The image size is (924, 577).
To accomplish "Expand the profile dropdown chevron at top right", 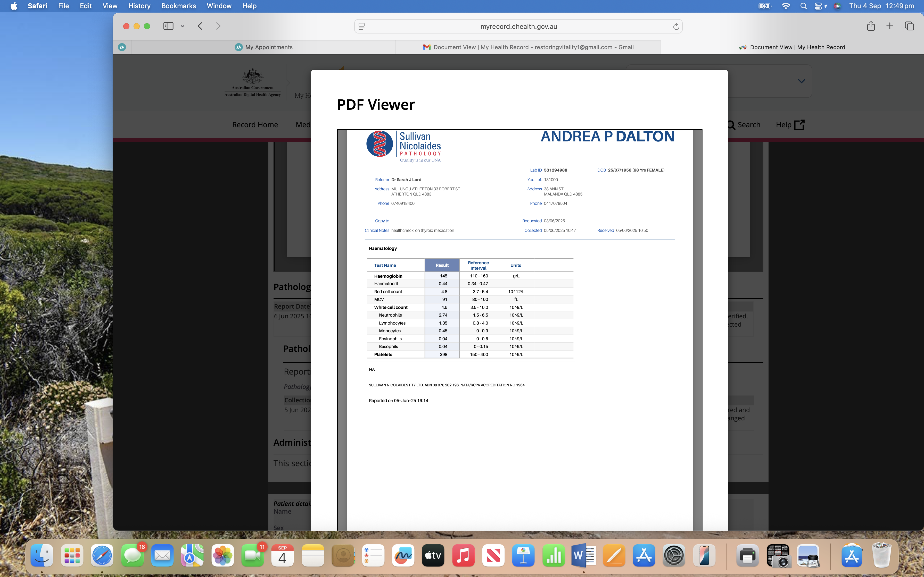I will coord(801,81).
